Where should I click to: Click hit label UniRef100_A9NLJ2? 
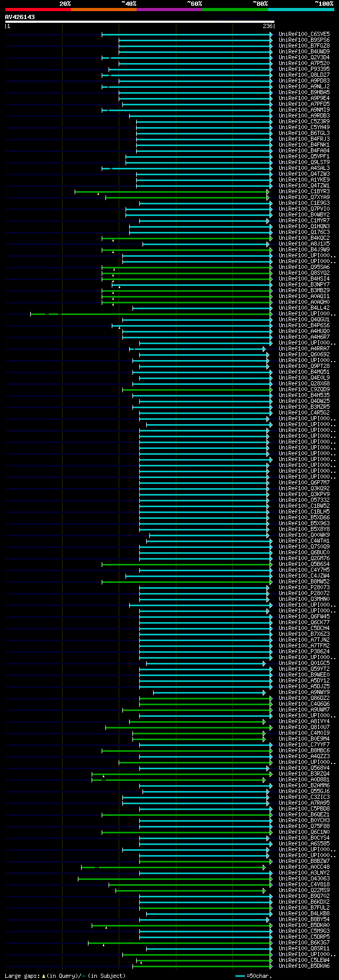point(304,87)
